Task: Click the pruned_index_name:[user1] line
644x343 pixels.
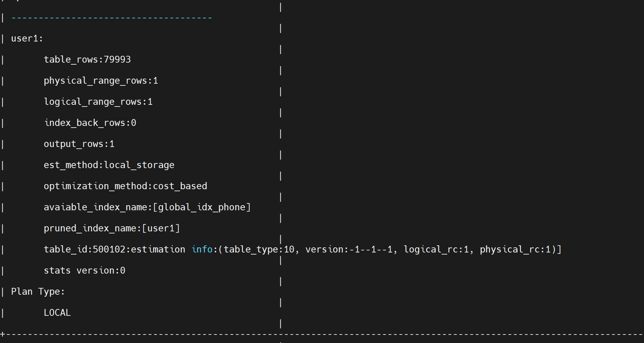Action: (112, 228)
